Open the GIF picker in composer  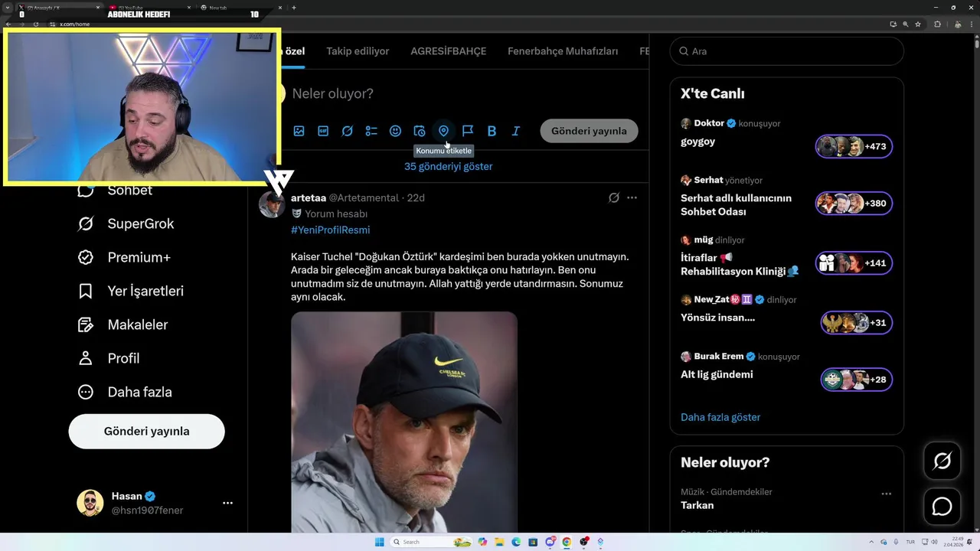click(x=323, y=131)
